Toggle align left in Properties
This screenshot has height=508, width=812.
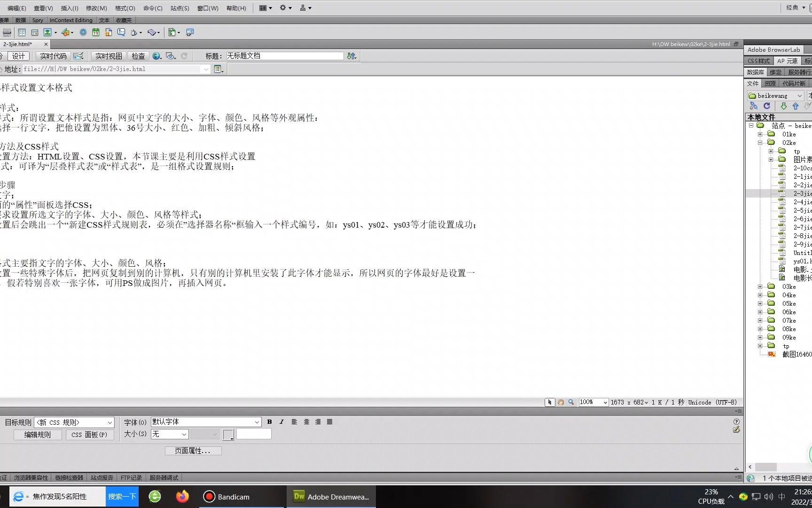[294, 422]
